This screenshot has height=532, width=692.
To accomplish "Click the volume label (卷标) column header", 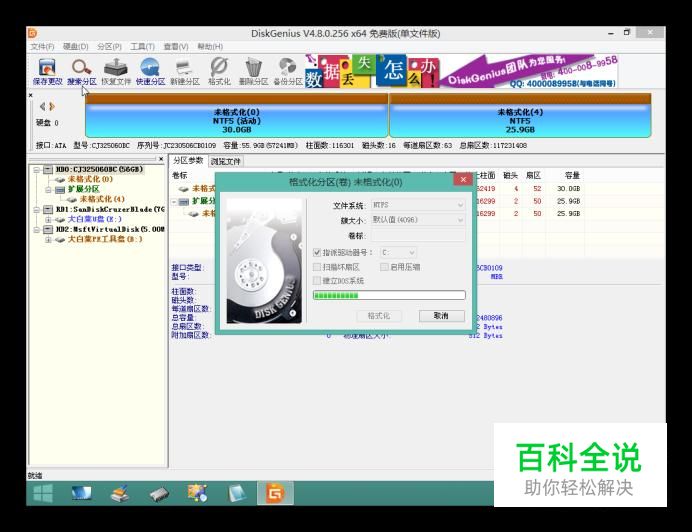I will click(x=180, y=176).
